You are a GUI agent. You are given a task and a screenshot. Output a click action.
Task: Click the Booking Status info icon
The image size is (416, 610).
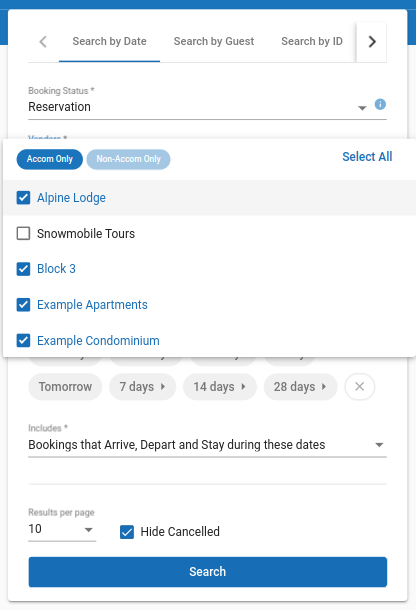pos(380,104)
